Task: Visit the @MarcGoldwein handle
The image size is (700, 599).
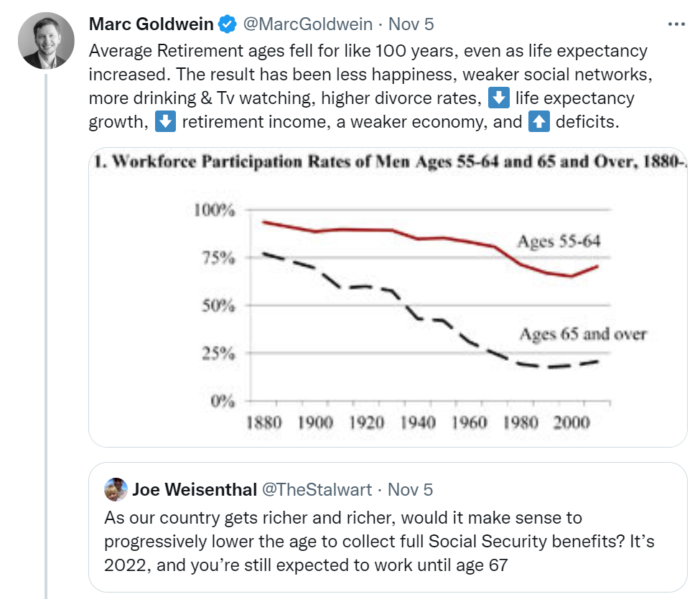Action: 308,24
